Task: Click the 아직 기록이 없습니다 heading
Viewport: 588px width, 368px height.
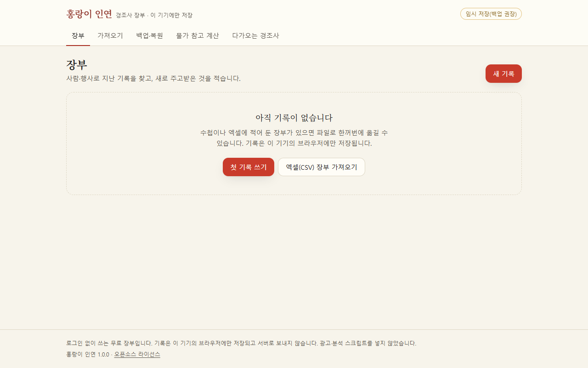Action: coord(294,117)
